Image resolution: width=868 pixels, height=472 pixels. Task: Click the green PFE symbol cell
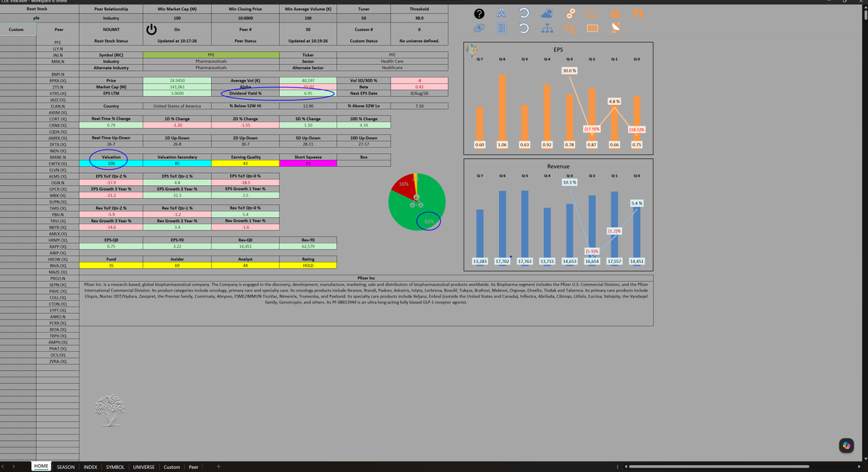[211, 54]
